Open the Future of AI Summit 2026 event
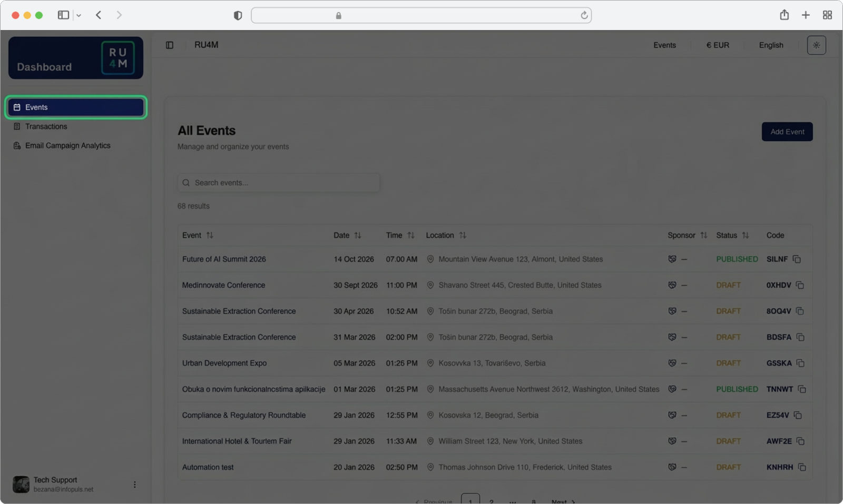 pos(224,259)
